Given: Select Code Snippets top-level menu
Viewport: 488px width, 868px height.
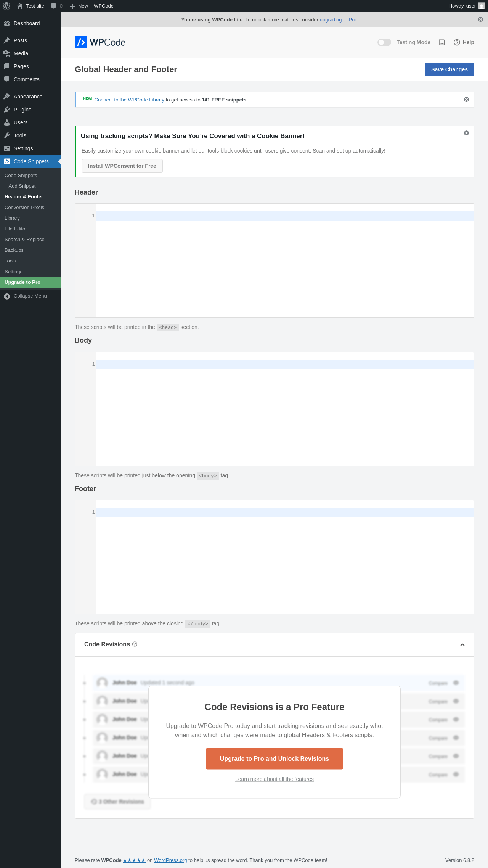Looking at the screenshot, I should click(x=30, y=161).
